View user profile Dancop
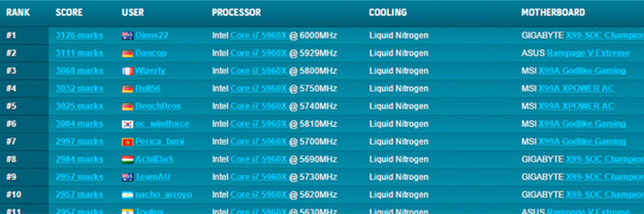Image resolution: width=644 pixels, height=214 pixels. click(x=151, y=53)
